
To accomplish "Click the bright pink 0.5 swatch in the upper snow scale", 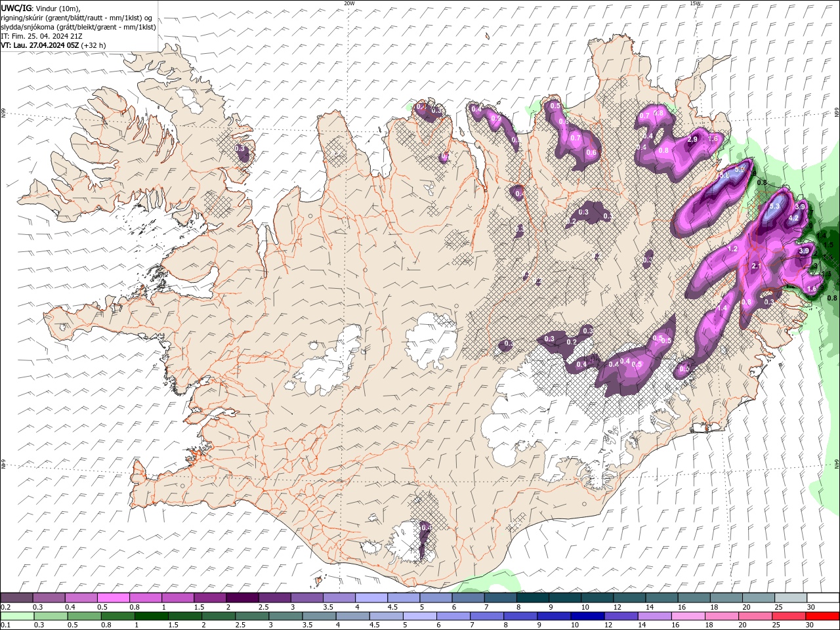I will 114,598.
